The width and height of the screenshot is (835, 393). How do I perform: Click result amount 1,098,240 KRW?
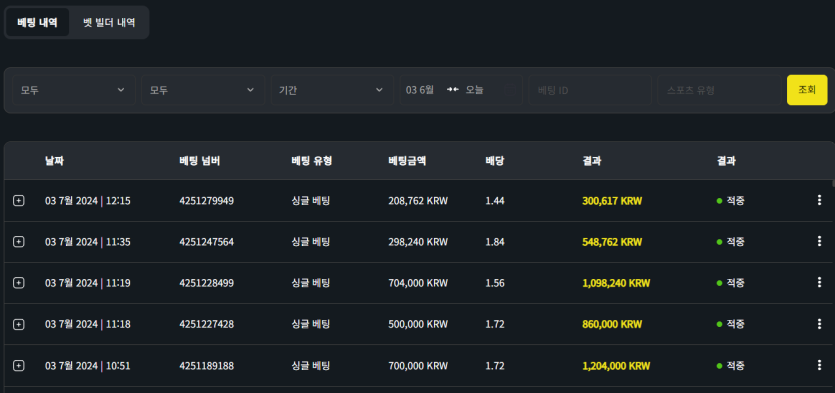click(x=616, y=283)
